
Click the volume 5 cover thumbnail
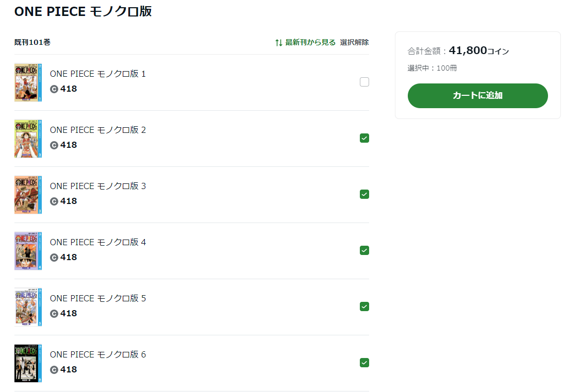28,307
